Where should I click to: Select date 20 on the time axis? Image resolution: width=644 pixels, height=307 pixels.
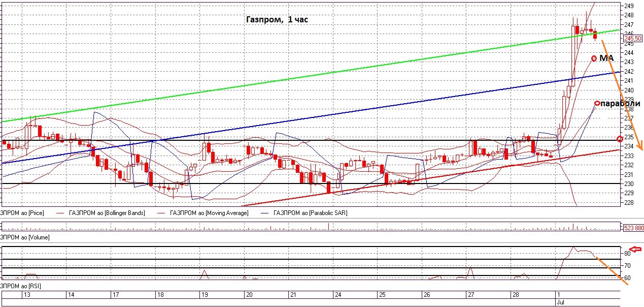click(249, 295)
